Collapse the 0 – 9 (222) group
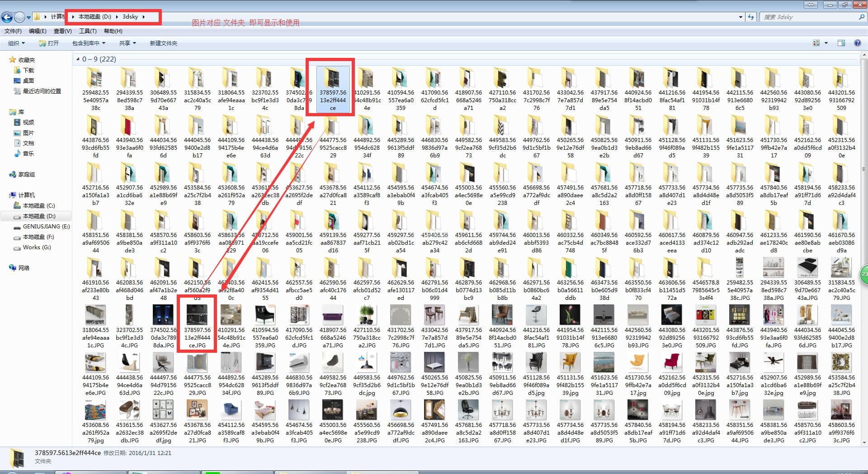Image resolution: width=868 pixels, height=474 pixels. [78, 59]
